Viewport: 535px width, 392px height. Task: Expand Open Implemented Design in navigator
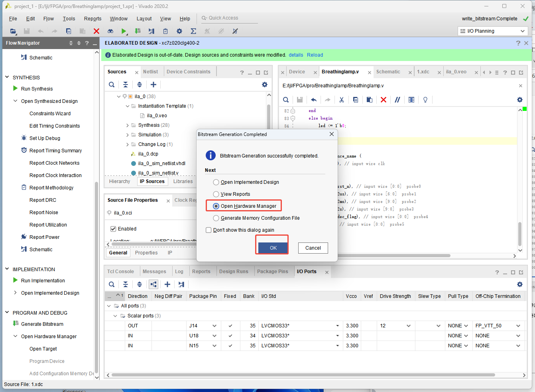tap(16, 293)
